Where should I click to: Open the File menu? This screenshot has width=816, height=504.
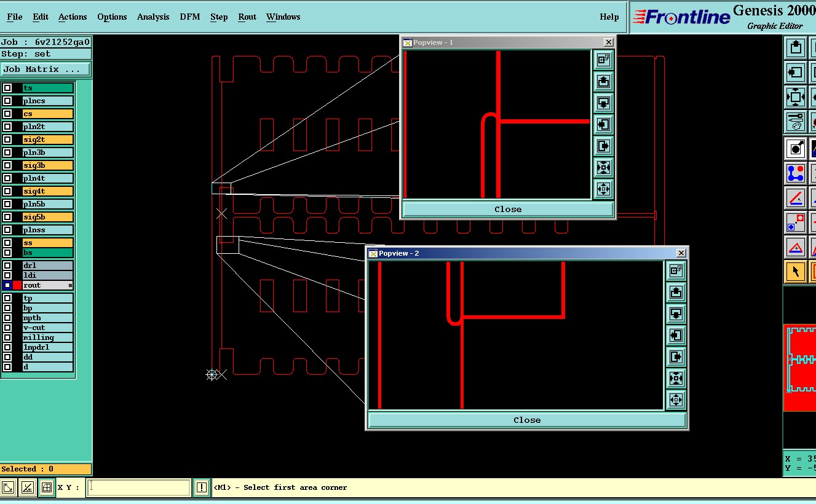pos(14,17)
